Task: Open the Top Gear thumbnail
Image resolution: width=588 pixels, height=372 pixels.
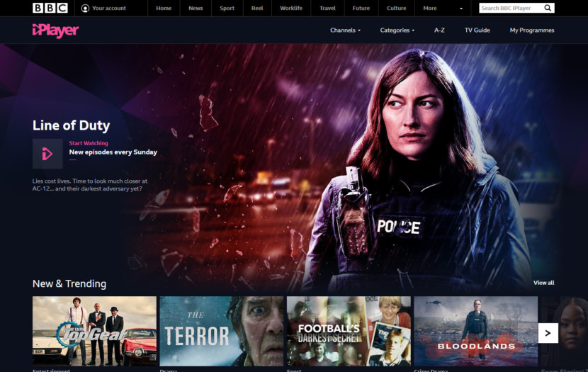Action: point(94,331)
